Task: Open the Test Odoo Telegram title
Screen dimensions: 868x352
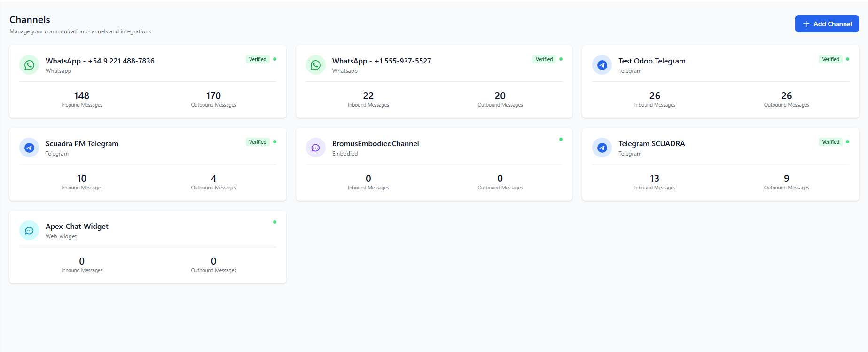Action: [652, 61]
